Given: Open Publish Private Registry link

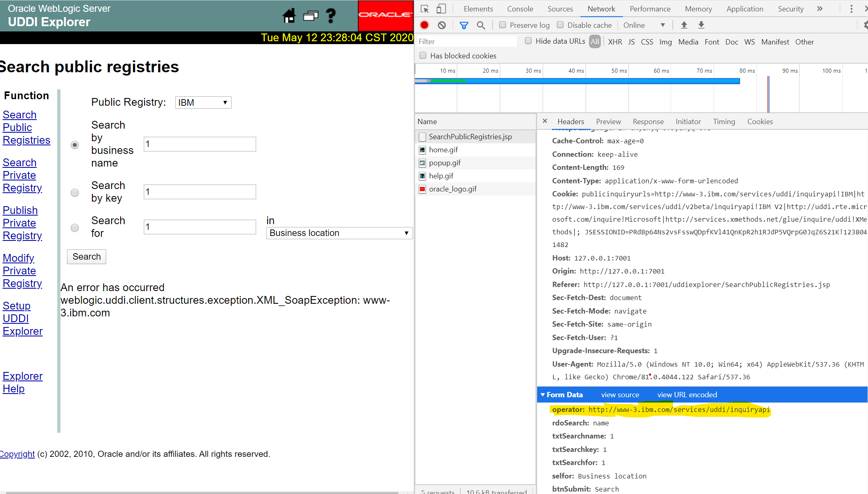Looking at the screenshot, I should [x=22, y=223].
